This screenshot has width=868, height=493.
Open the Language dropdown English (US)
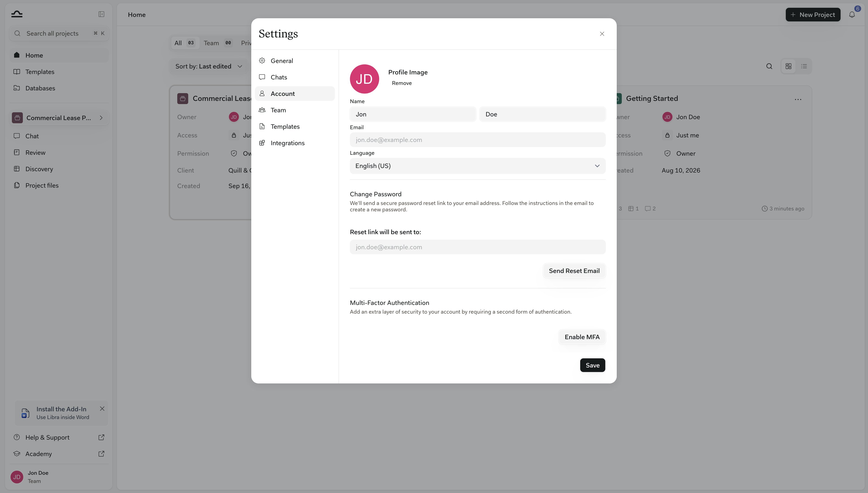click(x=478, y=166)
